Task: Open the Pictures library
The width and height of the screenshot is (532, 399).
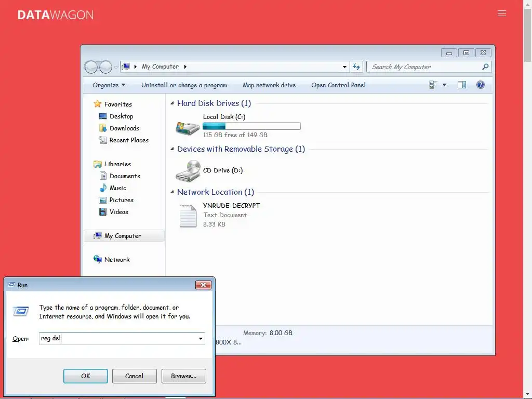Action: coord(122,200)
